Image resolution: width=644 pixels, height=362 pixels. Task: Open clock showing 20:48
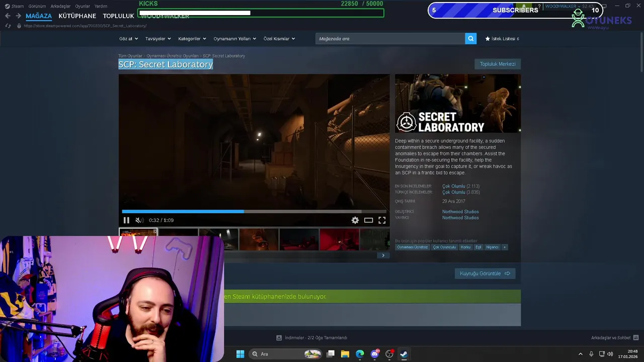pos(628,354)
